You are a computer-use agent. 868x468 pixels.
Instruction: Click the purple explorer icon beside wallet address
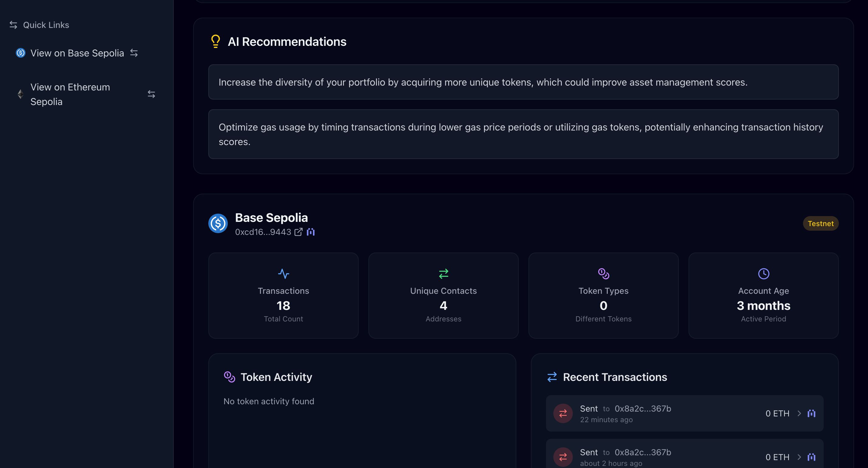[x=311, y=232]
